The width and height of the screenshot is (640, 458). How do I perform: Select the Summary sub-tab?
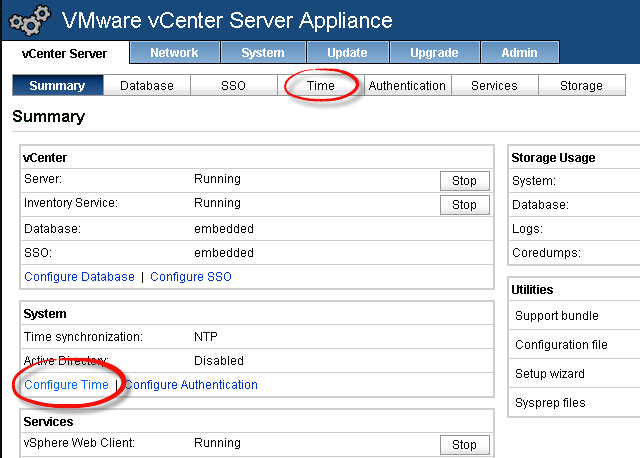[58, 85]
